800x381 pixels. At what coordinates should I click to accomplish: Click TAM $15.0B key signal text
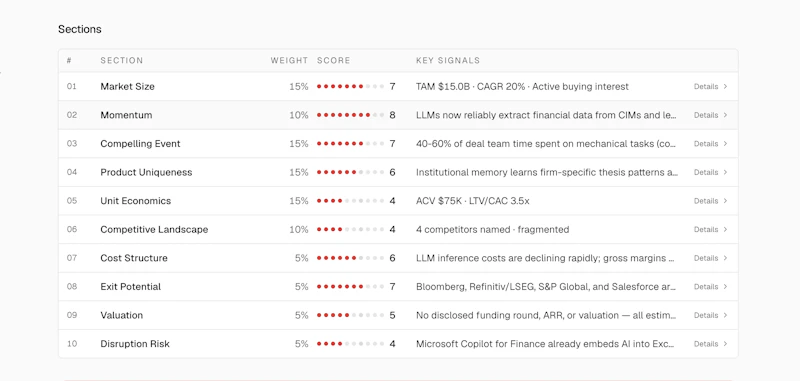(522, 87)
